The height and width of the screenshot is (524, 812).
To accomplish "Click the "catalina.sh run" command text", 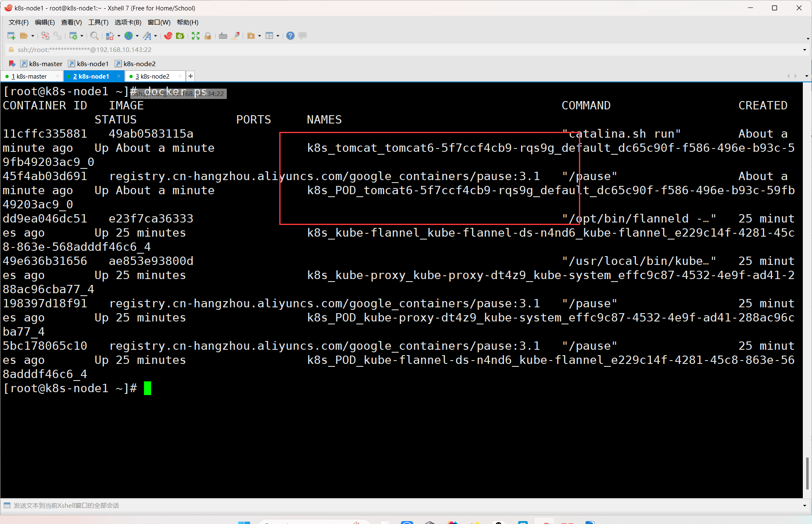I will 621,134.
